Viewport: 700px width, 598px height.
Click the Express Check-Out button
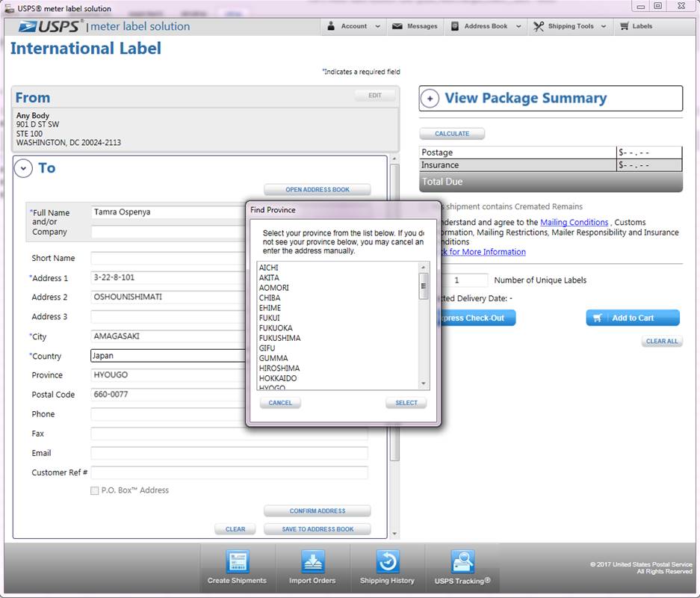tap(478, 318)
